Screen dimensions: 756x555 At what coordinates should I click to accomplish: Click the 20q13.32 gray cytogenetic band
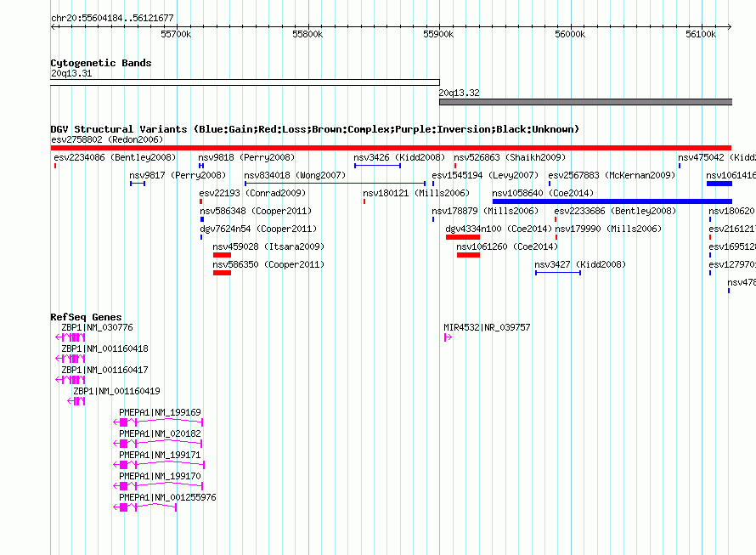[586, 102]
